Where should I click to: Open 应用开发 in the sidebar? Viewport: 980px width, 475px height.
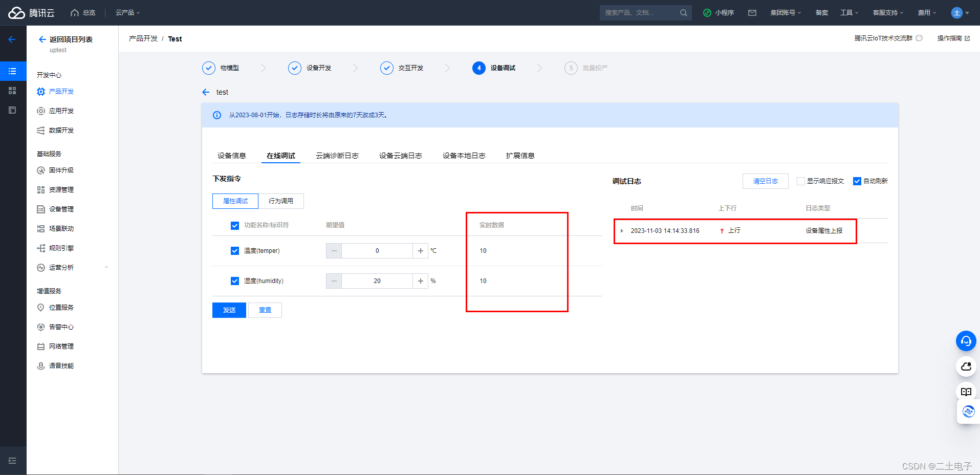(x=61, y=111)
